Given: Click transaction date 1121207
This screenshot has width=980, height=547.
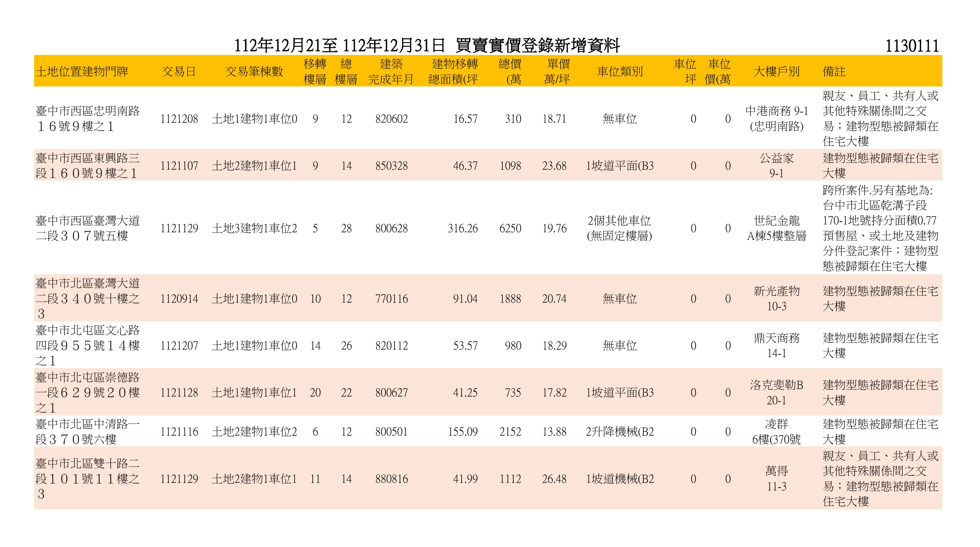Looking at the screenshot, I should 179,346.
